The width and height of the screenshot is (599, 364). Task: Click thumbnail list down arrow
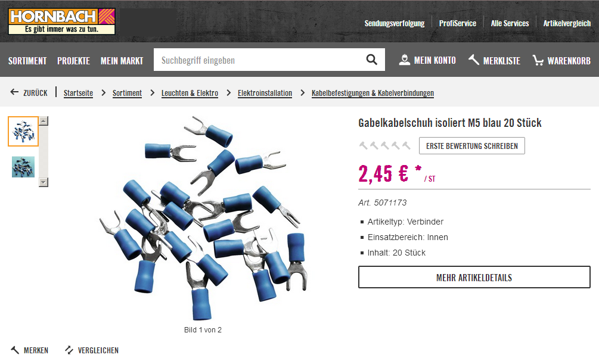pyautogui.click(x=44, y=182)
